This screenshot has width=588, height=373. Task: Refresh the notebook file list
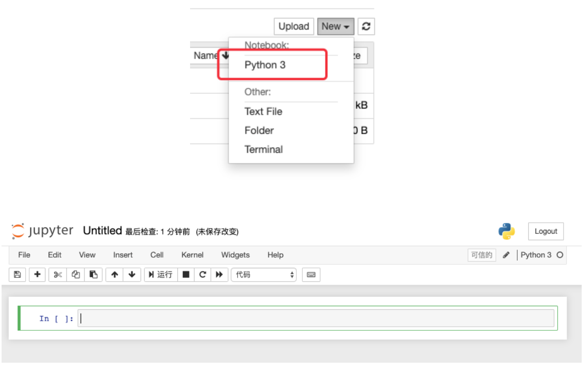[366, 26]
